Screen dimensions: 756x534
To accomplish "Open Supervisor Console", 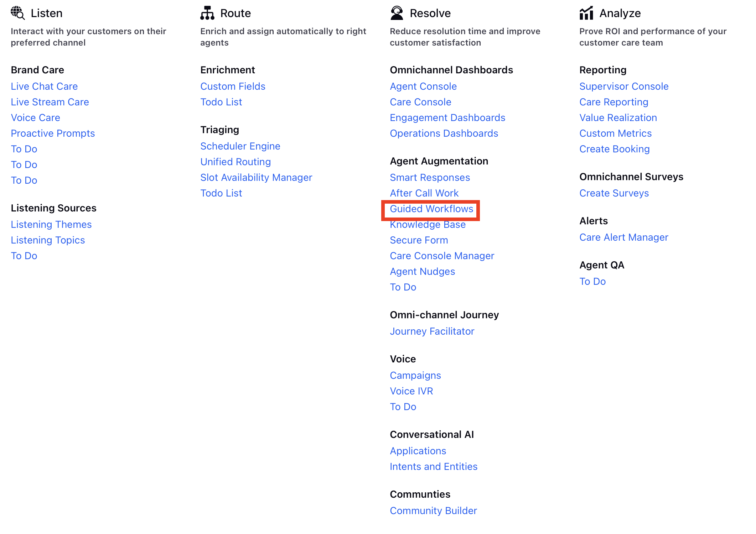I will [624, 87].
